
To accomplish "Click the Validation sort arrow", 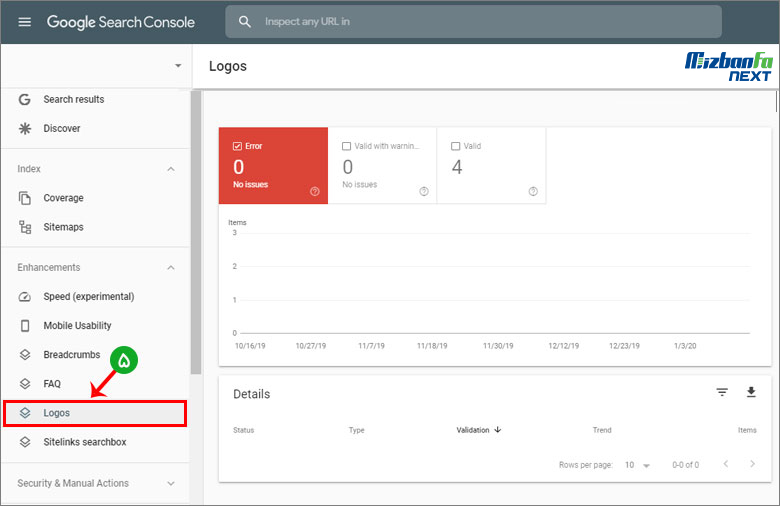I will pyautogui.click(x=497, y=429).
